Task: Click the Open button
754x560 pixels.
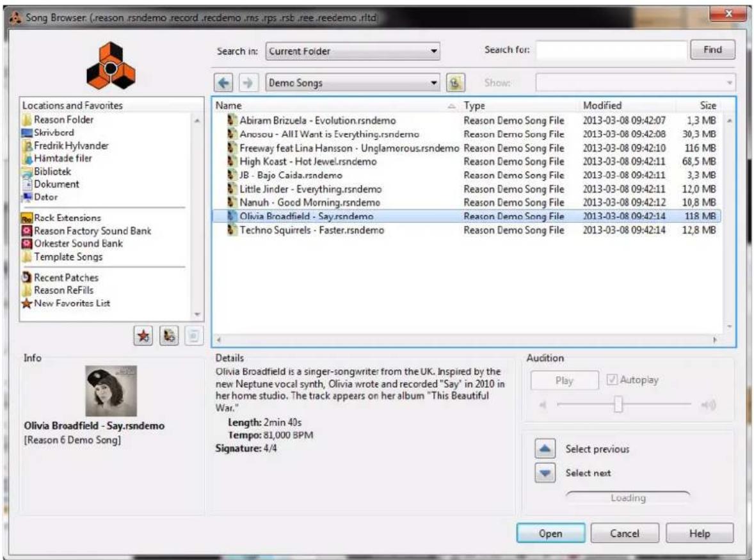Action: (x=550, y=534)
